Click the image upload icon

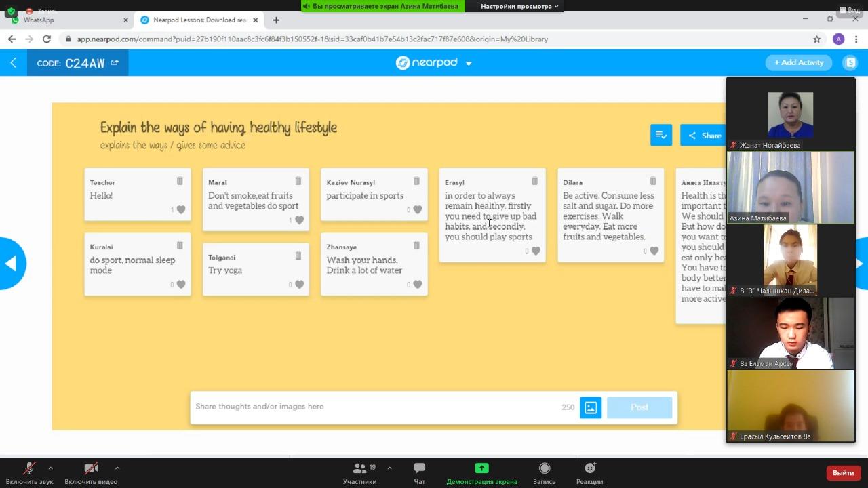coord(590,407)
